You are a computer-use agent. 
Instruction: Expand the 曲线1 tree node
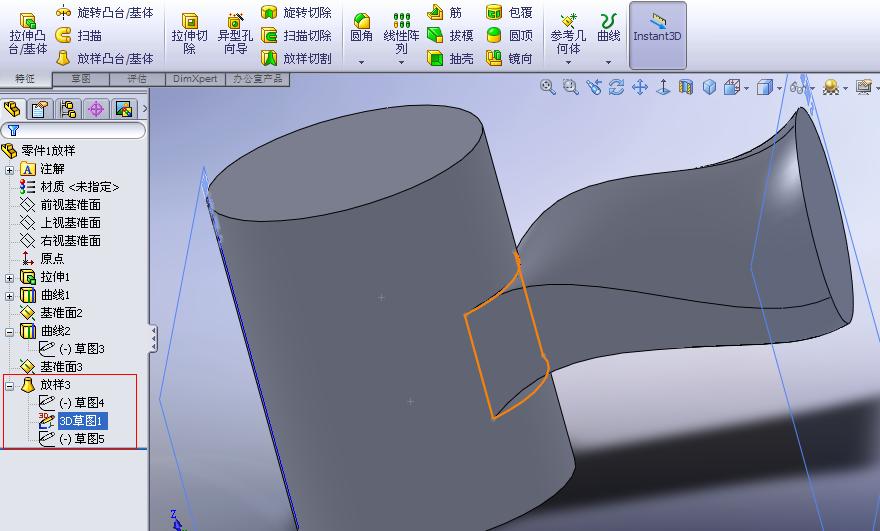click(x=10, y=296)
